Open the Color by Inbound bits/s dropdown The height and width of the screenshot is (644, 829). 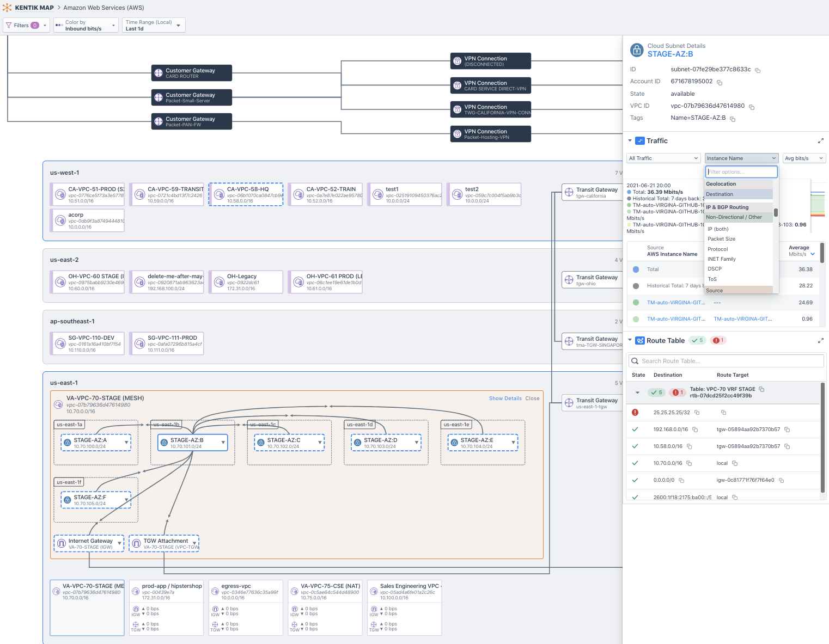[x=86, y=25]
